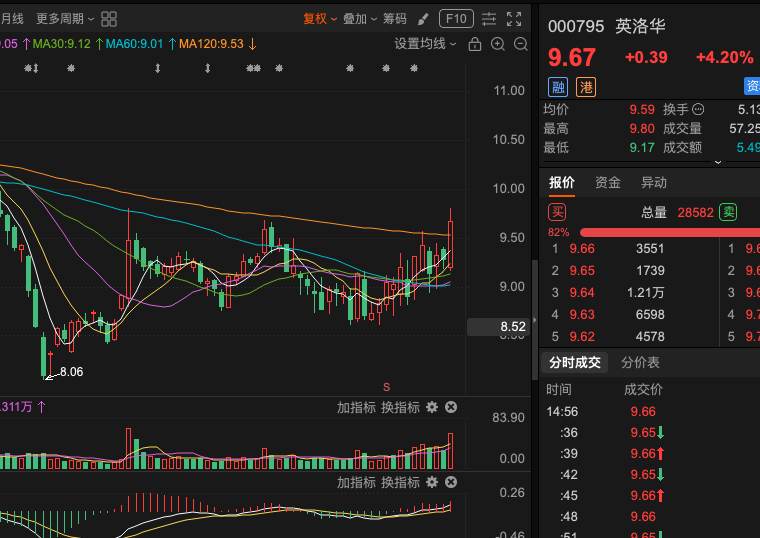760x538 pixels.
Task: Click the 港 Hong Kong connect badge
Action: pos(586,87)
